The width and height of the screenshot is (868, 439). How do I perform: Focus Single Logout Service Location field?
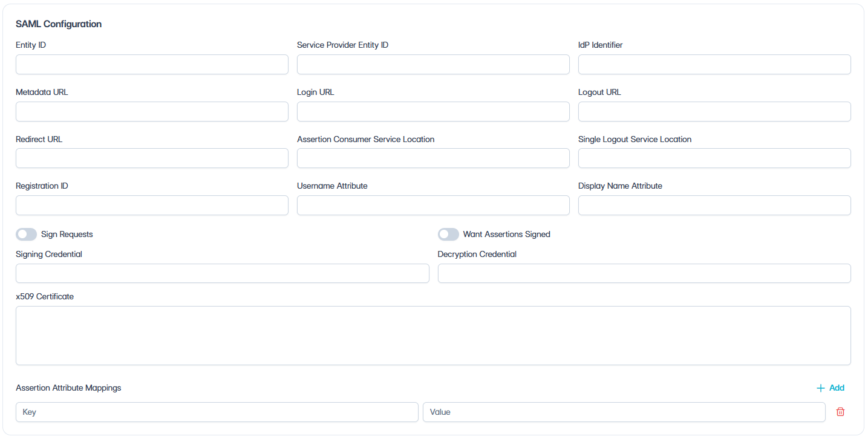pyautogui.click(x=714, y=158)
